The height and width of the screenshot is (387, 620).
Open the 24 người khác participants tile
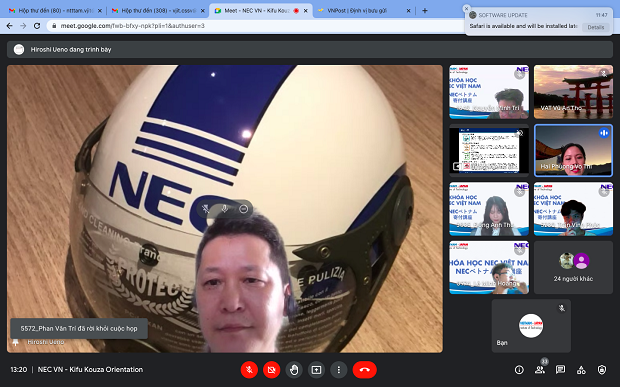(573, 268)
